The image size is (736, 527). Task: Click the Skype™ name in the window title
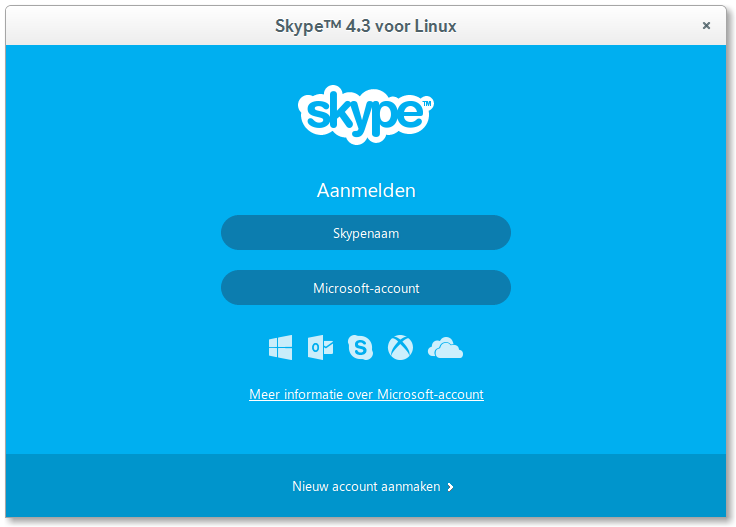coord(308,26)
